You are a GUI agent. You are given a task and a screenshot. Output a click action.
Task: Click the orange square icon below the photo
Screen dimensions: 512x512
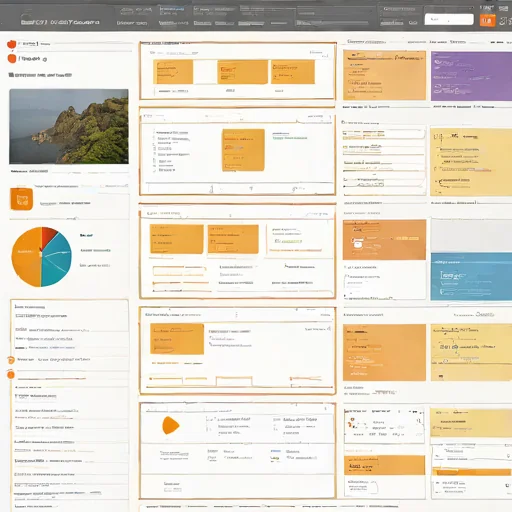point(21,199)
